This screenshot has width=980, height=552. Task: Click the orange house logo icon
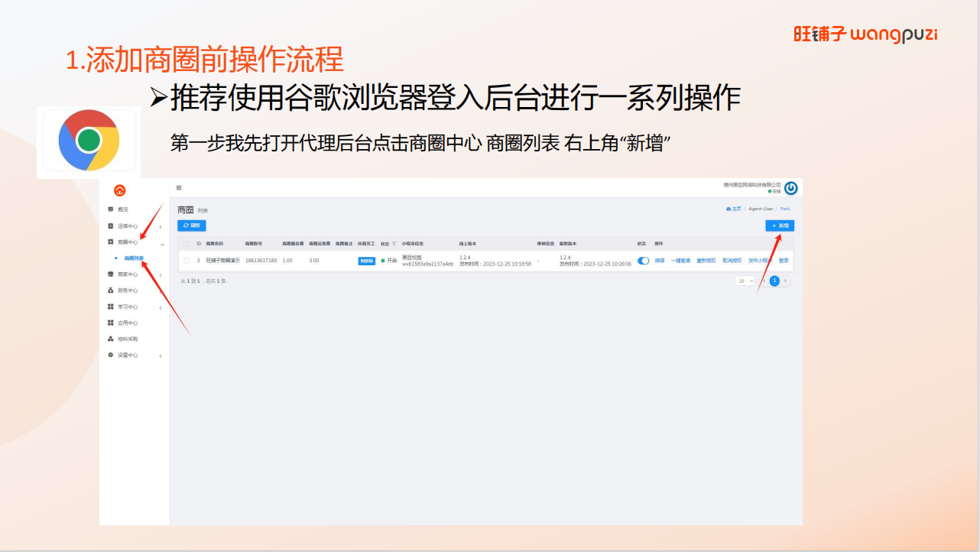pos(119,190)
